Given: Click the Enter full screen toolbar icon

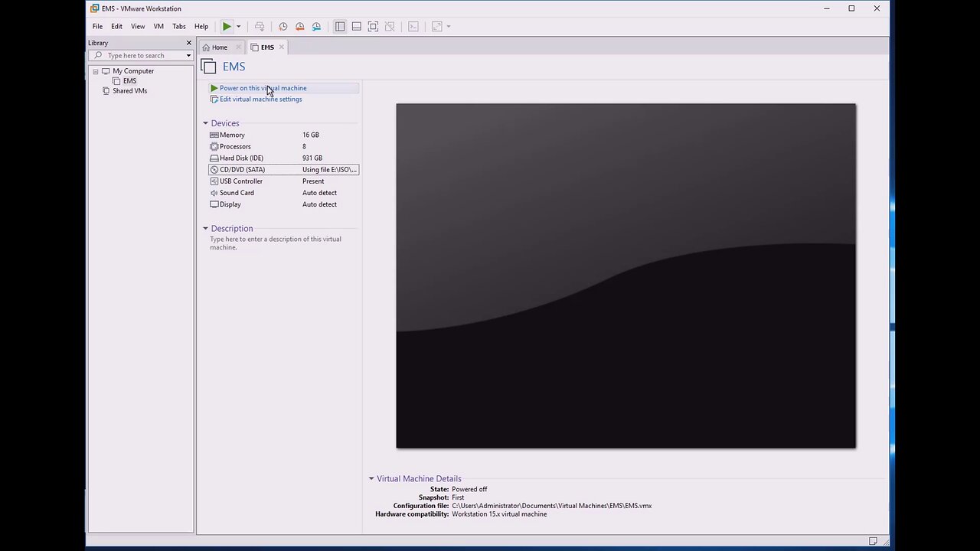Looking at the screenshot, I should [373, 26].
